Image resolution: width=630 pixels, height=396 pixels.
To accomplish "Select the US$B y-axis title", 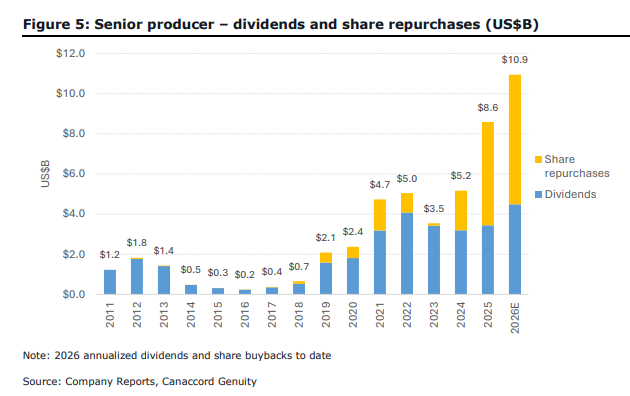I will point(45,174).
